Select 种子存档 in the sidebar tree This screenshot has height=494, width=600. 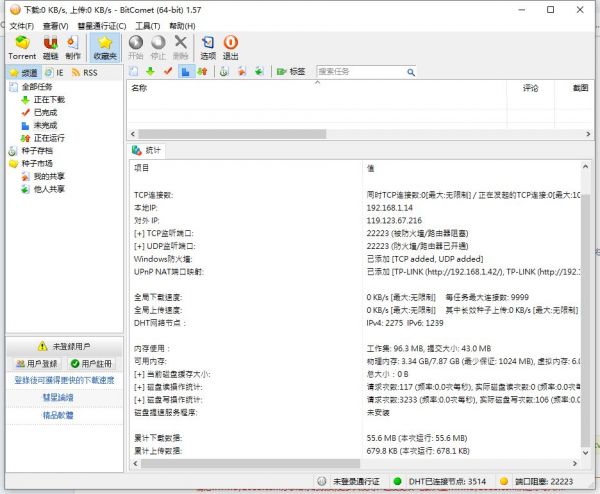tap(37, 151)
